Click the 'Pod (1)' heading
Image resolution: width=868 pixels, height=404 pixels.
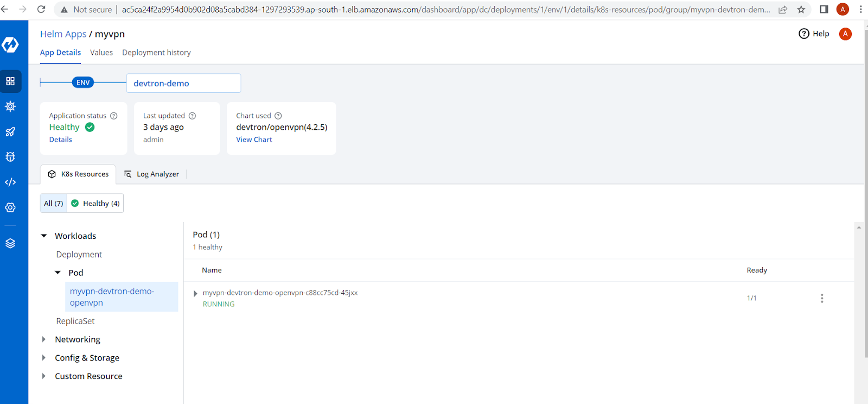[x=206, y=235]
